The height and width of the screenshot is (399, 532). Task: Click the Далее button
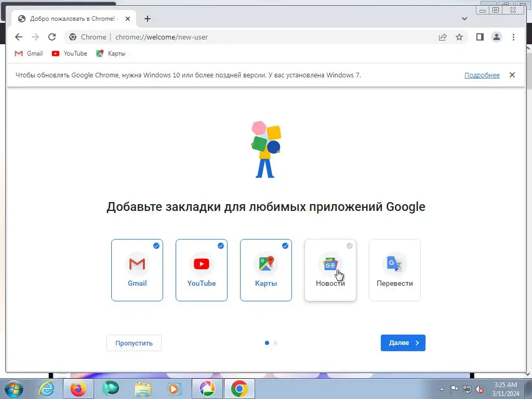click(x=403, y=343)
